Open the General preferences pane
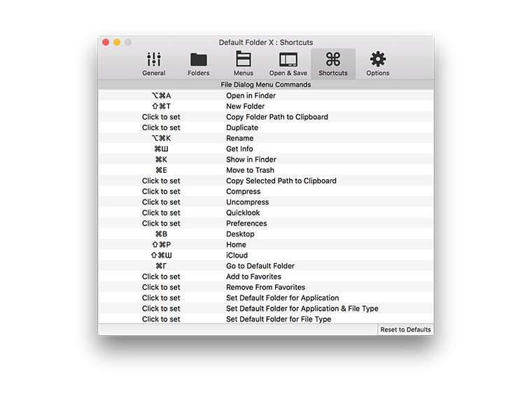Screen dimensions: 532x399 pos(154,64)
